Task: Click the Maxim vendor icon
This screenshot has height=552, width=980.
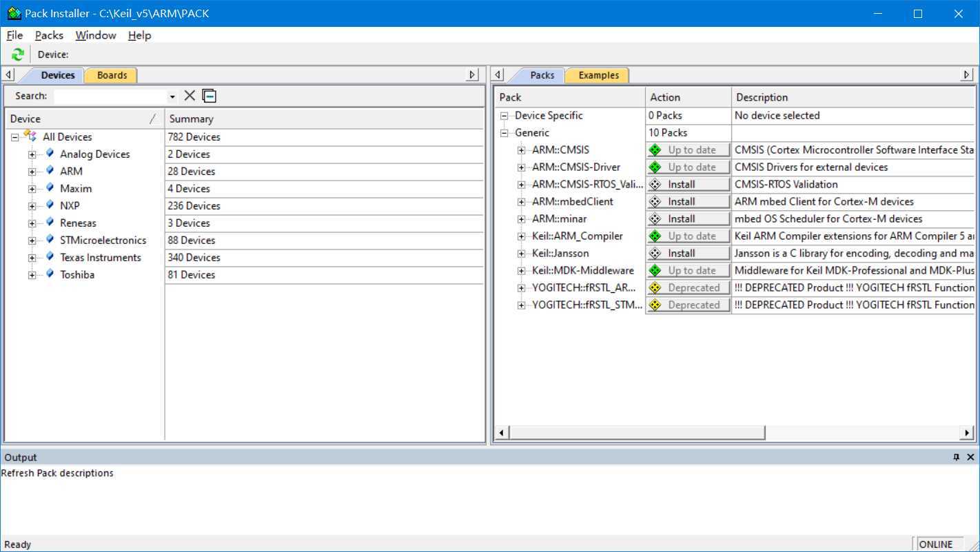Action: point(50,188)
